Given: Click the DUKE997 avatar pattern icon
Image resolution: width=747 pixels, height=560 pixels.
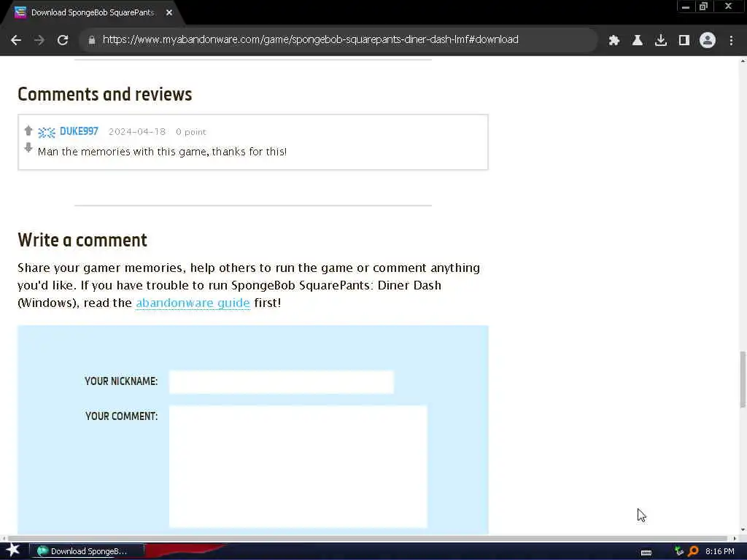Looking at the screenshot, I should pos(47,133).
